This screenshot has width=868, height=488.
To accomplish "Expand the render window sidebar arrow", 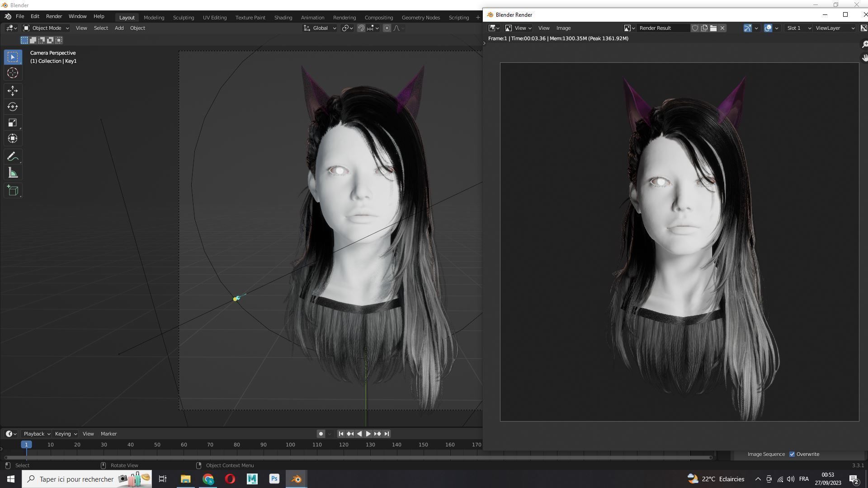I will tap(484, 43).
